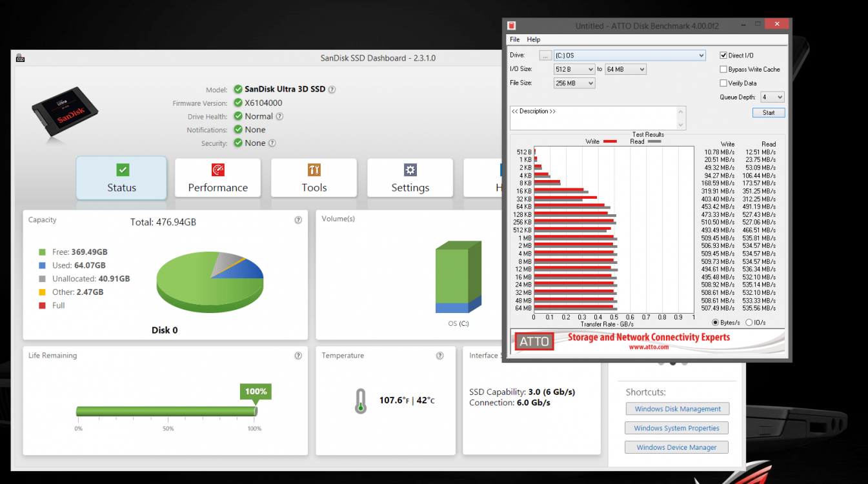The height and width of the screenshot is (484, 868).
Task: Open ATTO Help menu
Action: [534, 39]
